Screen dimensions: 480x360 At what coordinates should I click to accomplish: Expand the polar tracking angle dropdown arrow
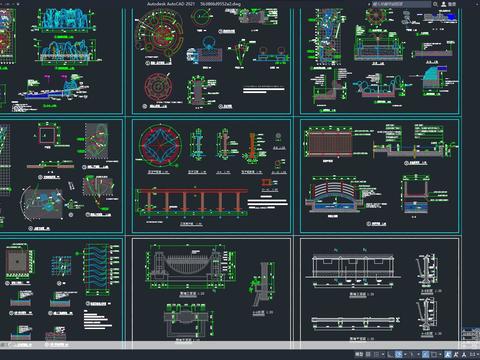coord(405,354)
